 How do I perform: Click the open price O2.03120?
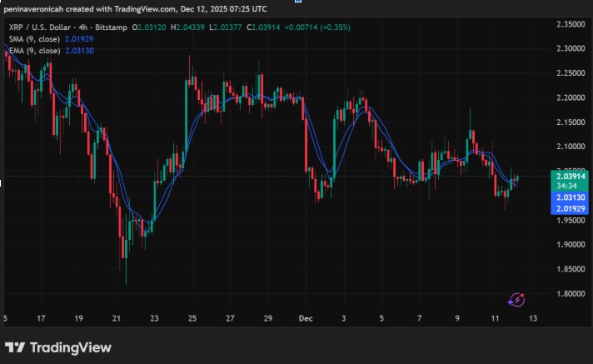point(149,27)
